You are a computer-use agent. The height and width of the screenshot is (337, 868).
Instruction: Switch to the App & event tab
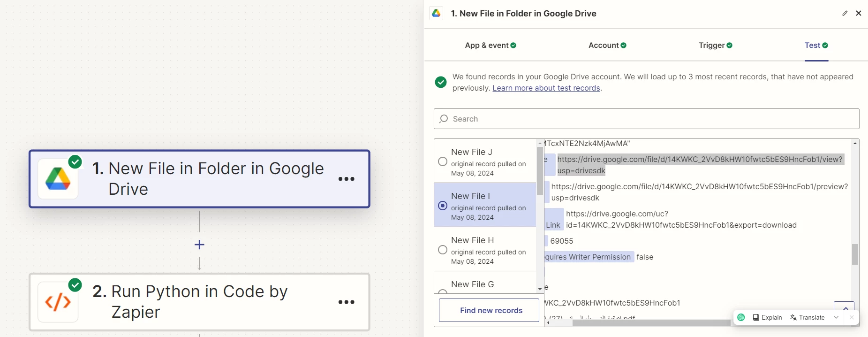[x=491, y=45]
